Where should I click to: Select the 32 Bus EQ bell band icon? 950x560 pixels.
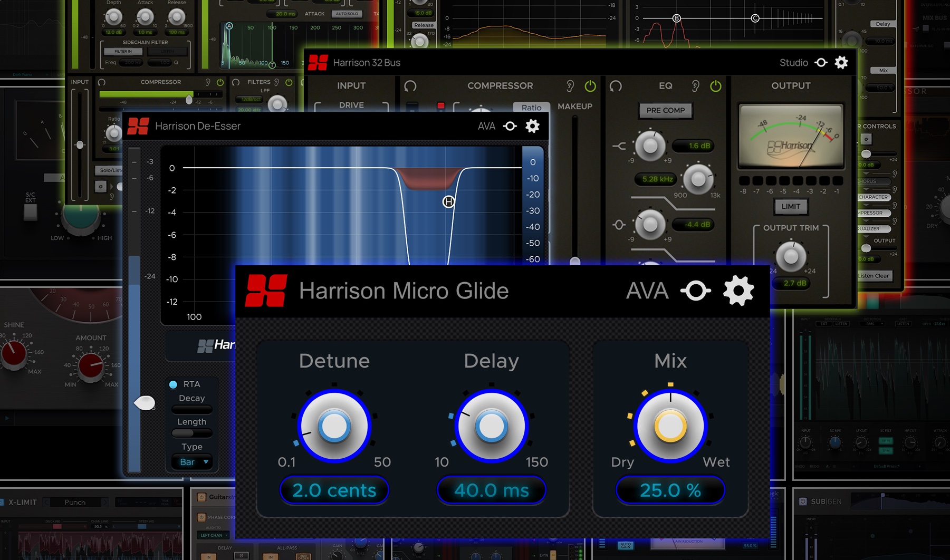pyautogui.click(x=619, y=225)
